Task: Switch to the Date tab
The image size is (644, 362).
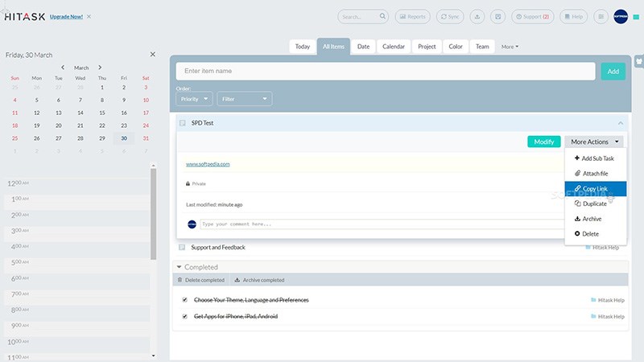Action: (x=363, y=47)
